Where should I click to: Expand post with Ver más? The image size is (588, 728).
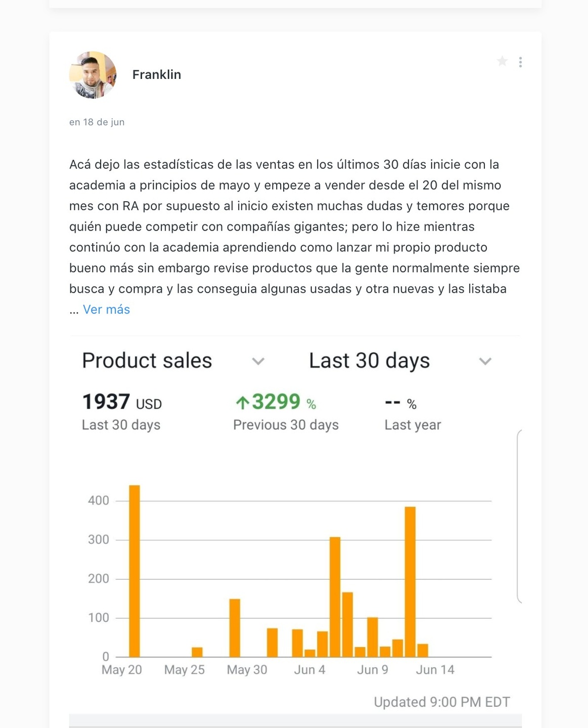click(106, 309)
